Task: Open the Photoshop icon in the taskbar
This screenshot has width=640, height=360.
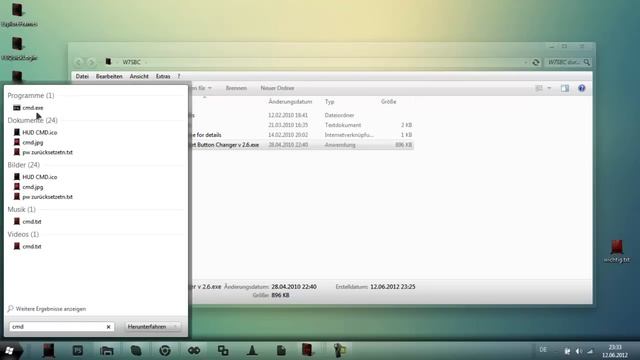Action: (x=78, y=350)
